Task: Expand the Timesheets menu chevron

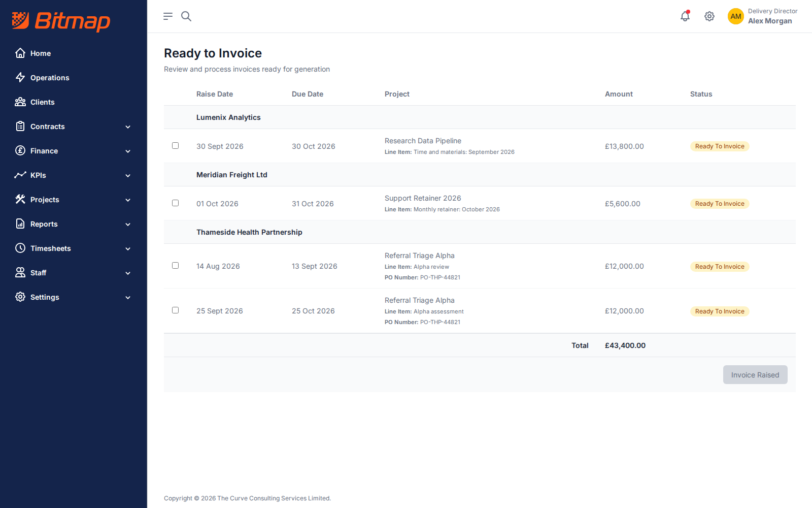Action: click(x=128, y=249)
